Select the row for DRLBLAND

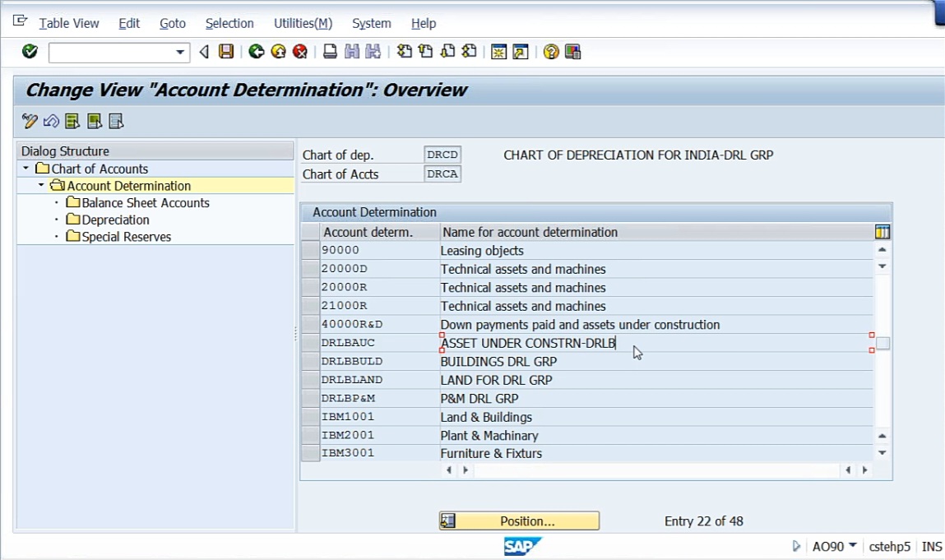click(310, 380)
